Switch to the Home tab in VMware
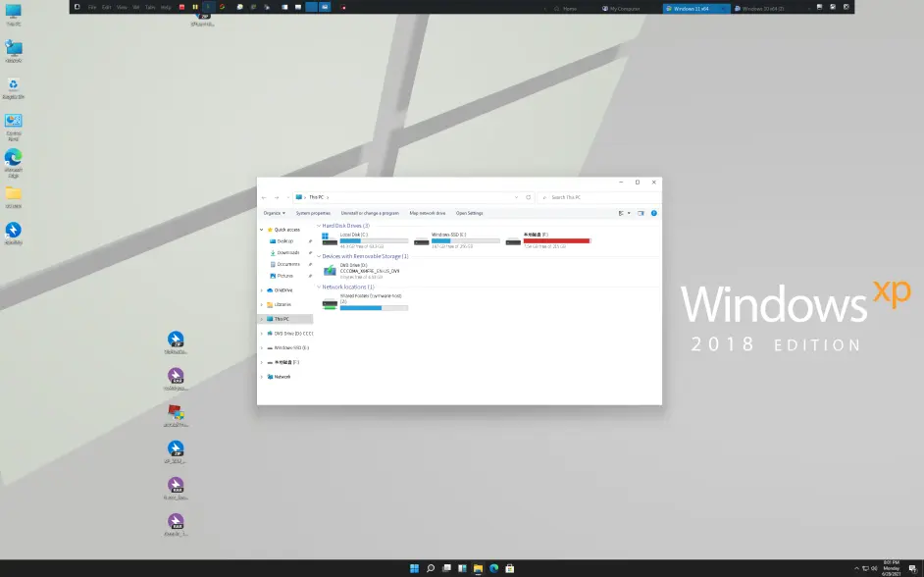Screen dimensions: 924x577 (565, 8)
